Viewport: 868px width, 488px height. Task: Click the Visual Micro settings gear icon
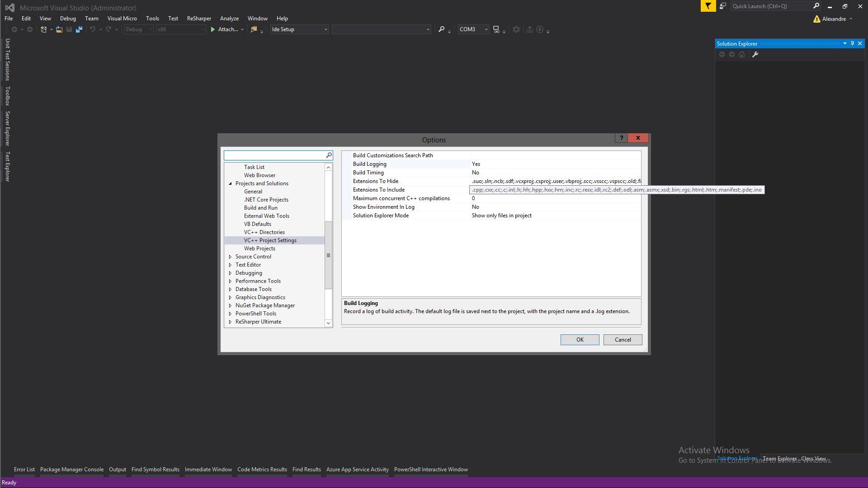(516, 29)
